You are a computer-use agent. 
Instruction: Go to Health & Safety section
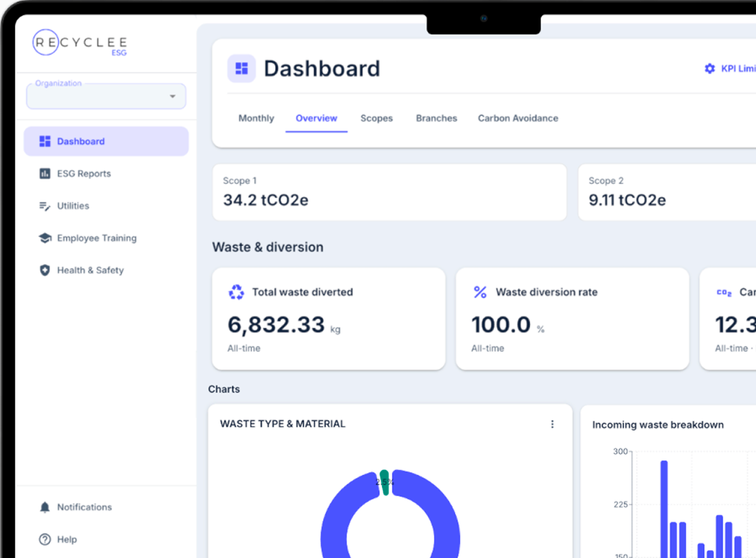tap(106, 270)
